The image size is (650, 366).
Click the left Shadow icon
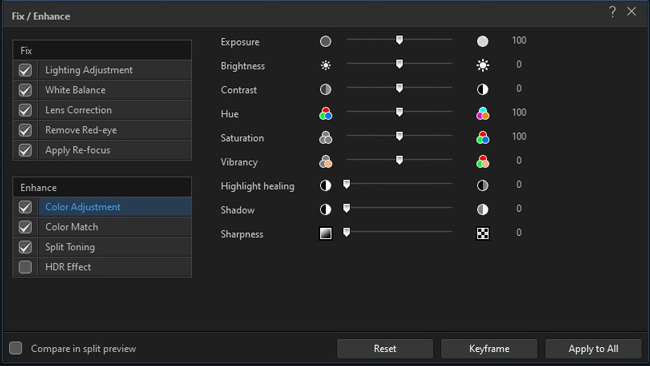(325, 209)
